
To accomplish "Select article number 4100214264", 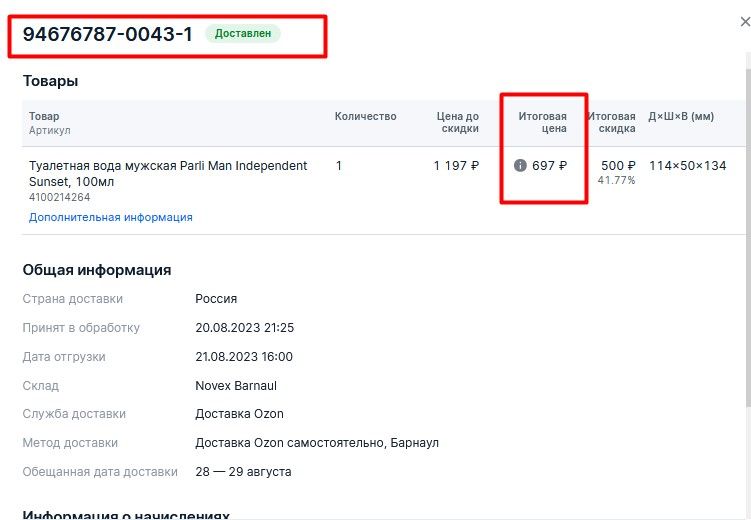I will click(59, 197).
